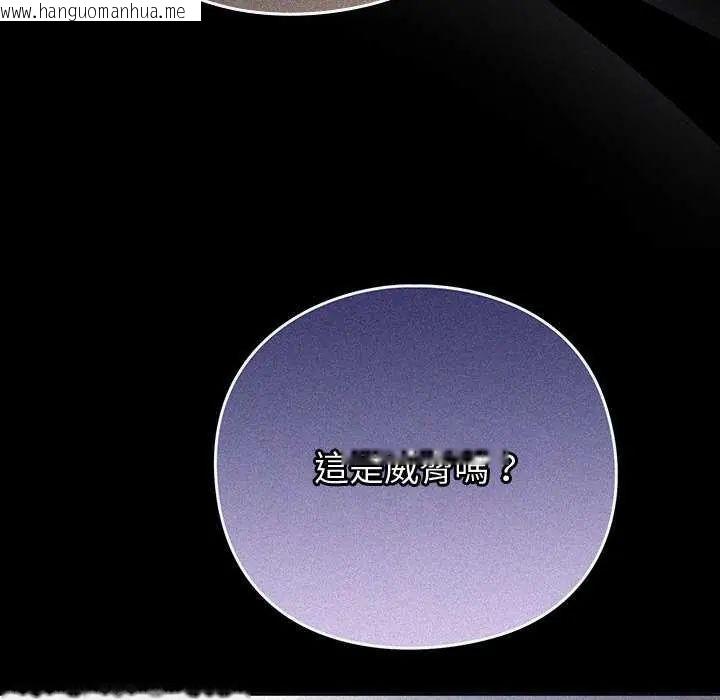Click the white watermark banner background

pos(193,10)
